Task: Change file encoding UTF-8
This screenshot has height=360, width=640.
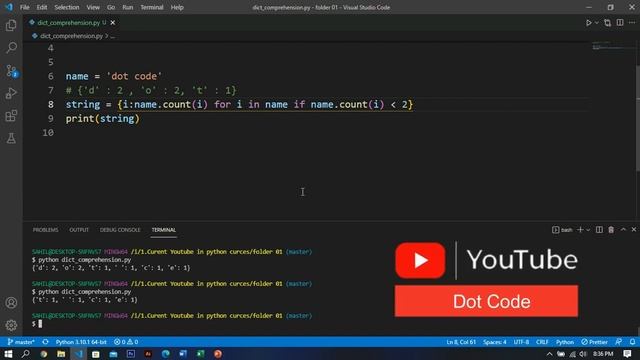Action: pos(521,342)
